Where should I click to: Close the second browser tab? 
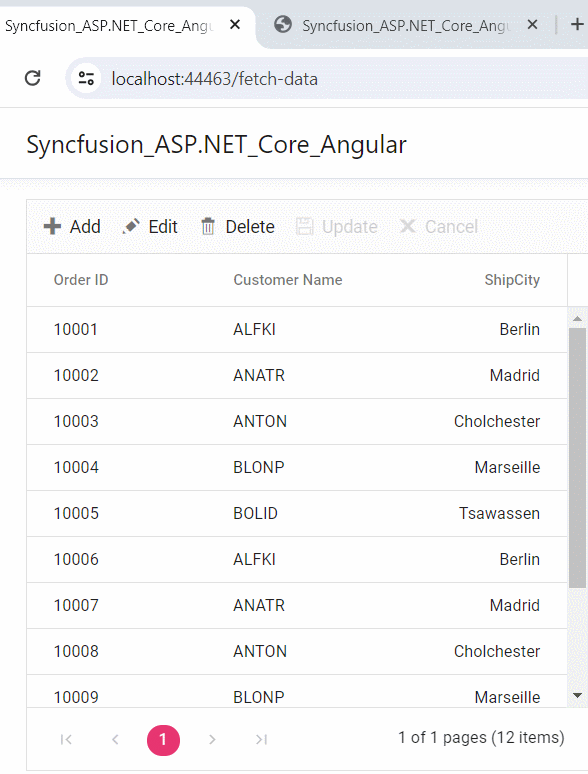click(x=532, y=24)
